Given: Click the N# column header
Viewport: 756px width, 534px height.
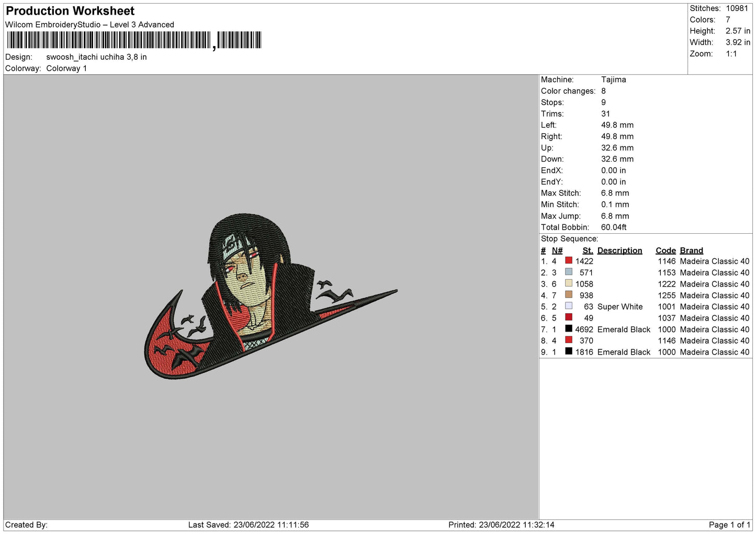Looking at the screenshot, I should 557,251.
